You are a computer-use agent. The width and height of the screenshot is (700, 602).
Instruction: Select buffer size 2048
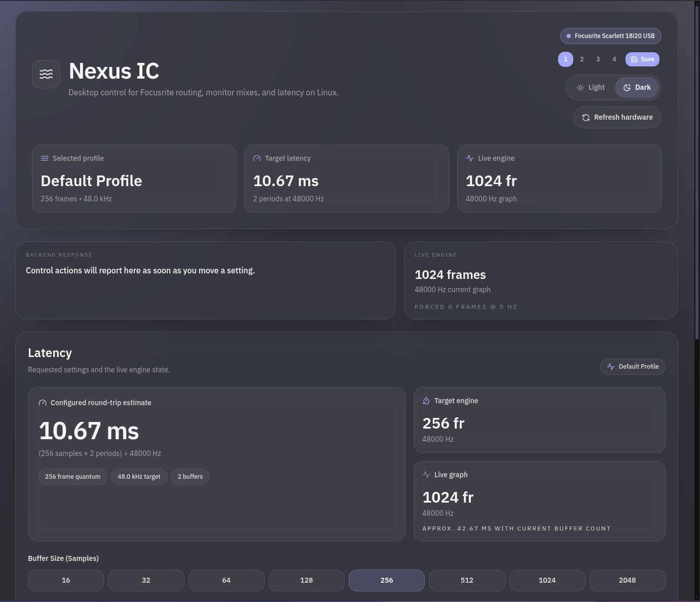point(628,580)
